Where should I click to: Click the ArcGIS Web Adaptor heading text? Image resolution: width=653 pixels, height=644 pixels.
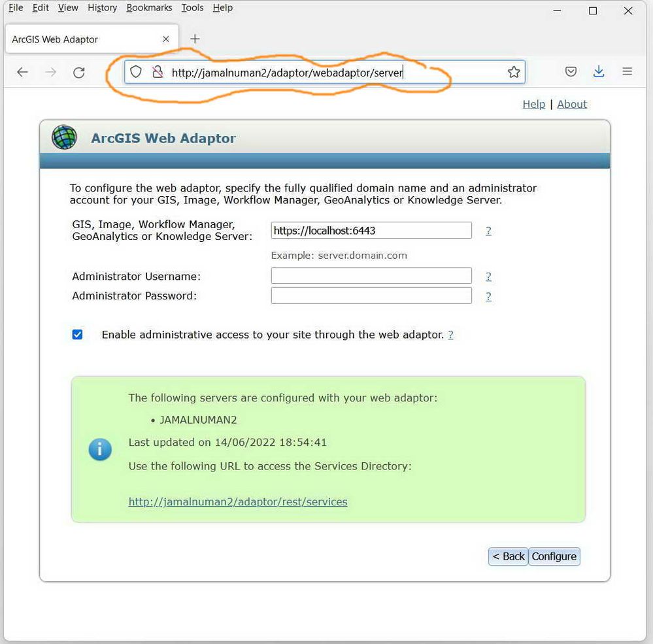[163, 138]
